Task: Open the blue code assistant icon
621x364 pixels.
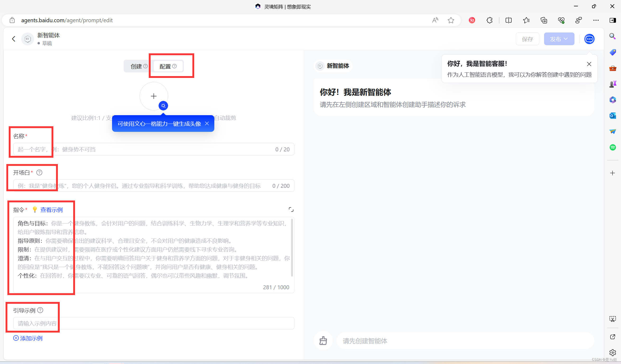Action: tap(589, 39)
